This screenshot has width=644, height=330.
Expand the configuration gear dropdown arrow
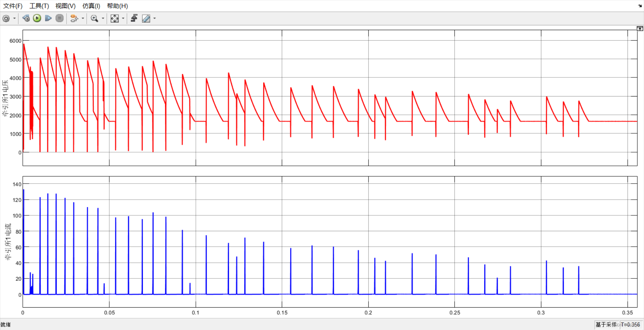coord(14,18)
